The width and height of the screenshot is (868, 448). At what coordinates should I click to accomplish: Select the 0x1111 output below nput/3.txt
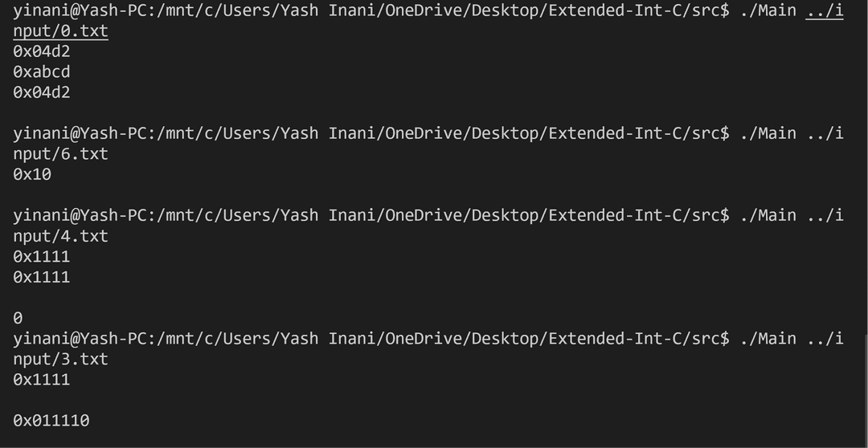tap(42, 380)
